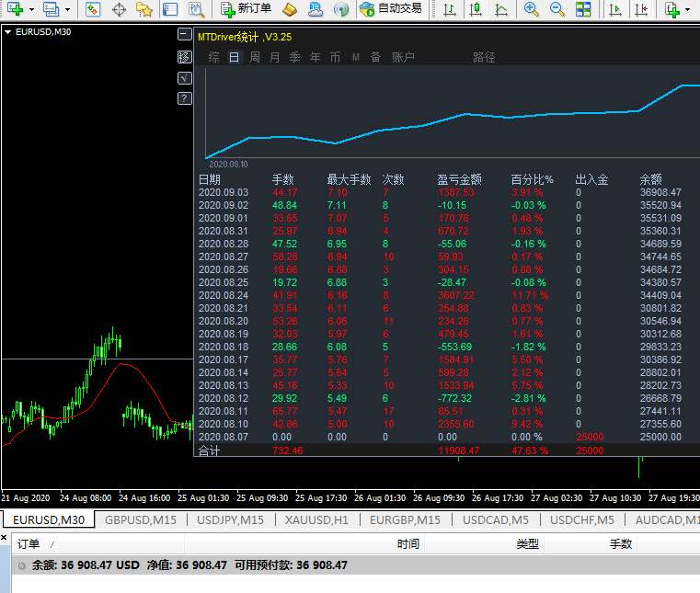Click the 合计 total row label
The height and width of the screenshot is (593, 700).
210,450
